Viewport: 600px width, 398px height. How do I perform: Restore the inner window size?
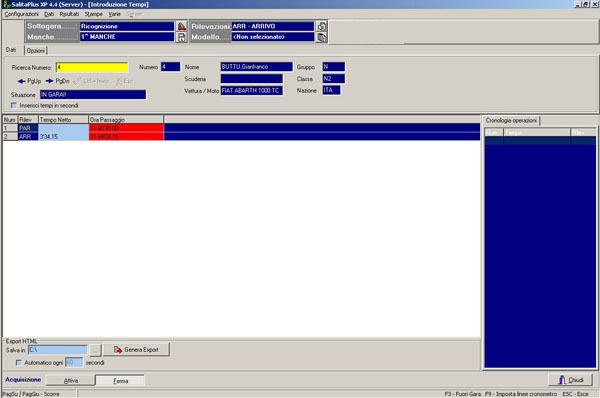(586, 4)
